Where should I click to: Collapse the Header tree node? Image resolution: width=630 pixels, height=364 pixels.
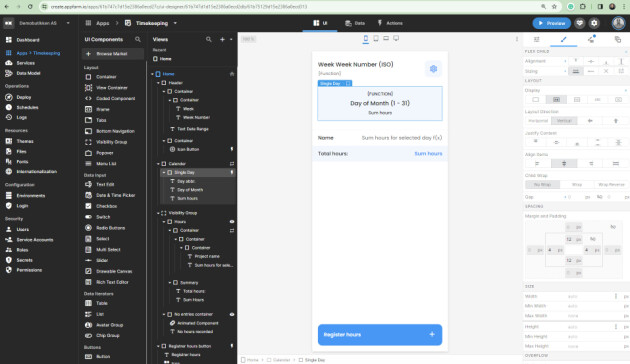[x=158, y=83]
